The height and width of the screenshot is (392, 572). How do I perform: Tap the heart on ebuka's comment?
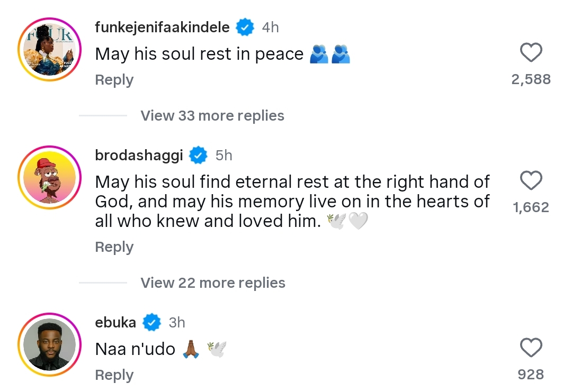point(531,348)
